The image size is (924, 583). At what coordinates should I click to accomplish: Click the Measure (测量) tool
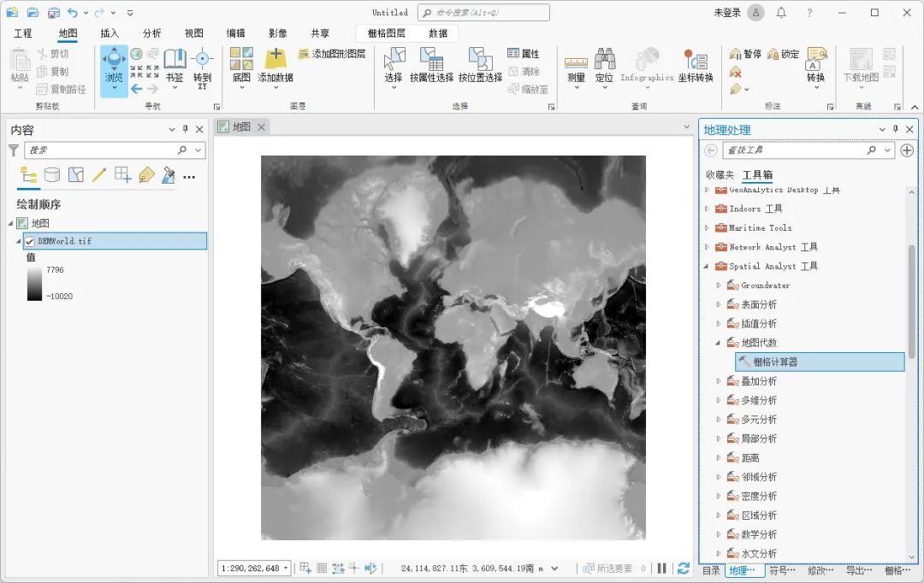576,68
